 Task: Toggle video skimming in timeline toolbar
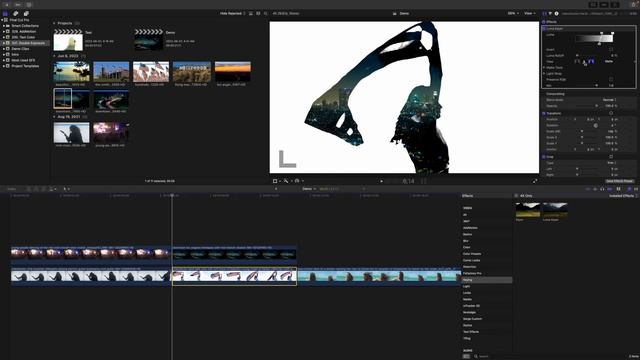[x=588, y=189]
